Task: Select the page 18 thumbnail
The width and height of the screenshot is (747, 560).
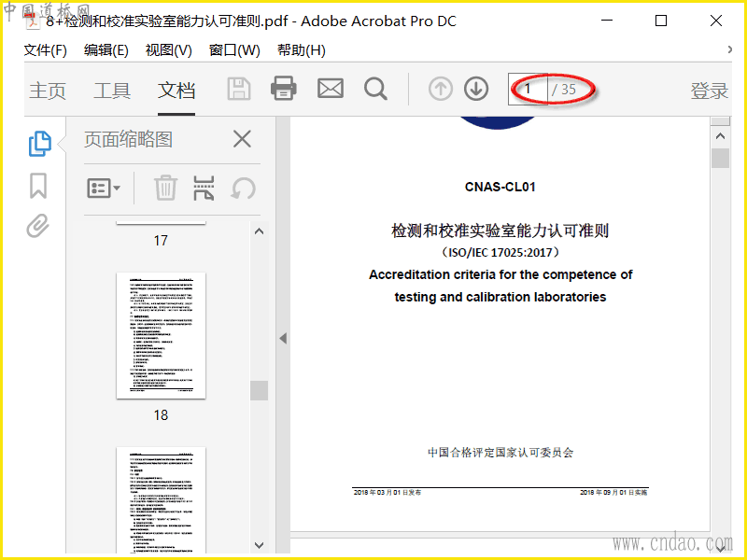Action: [x=161, y=335]
